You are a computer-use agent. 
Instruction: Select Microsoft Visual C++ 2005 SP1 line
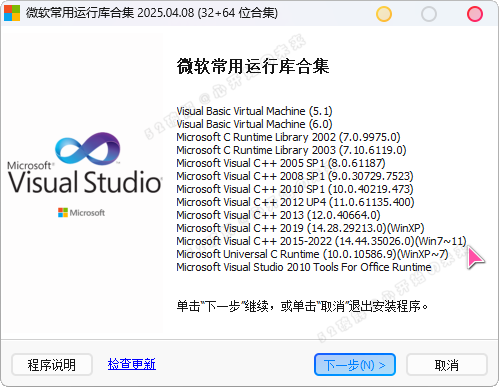pyautogui.click(x=281, y=163)
